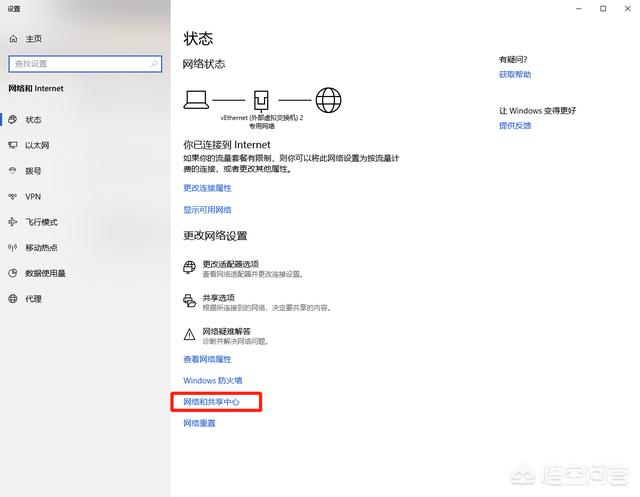The height and width of the screenshot is (497, 640).
Task: Open the 数据使用量 label in sidebar
Action: coord(46,273)
